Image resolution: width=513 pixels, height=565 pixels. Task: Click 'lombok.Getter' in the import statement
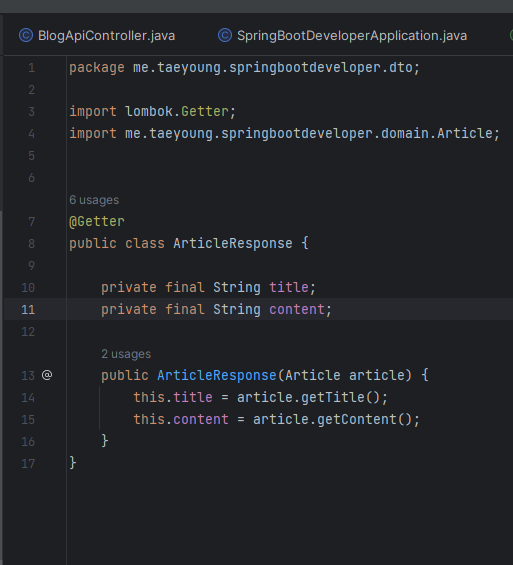click(x=177, y=112)
